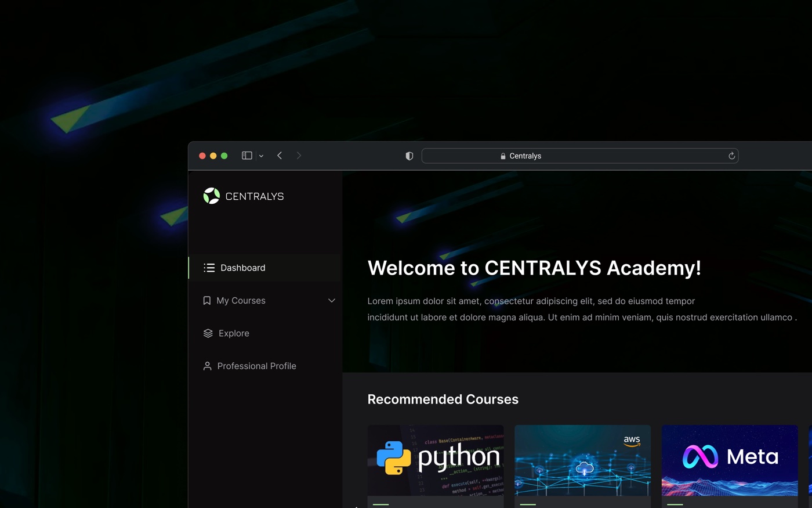The width and height of the screenshot is (812, 508).
Task: Click the Dashboard list icon
Action: [209, 268]
